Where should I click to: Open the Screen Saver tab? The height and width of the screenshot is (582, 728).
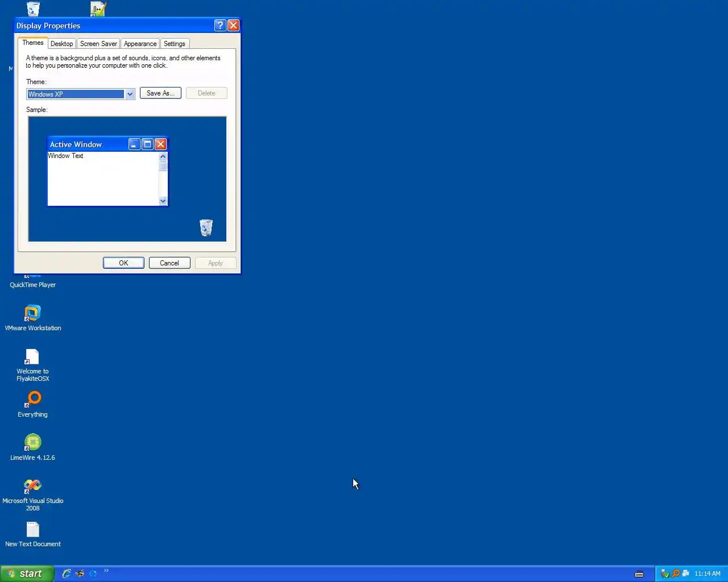[98, 44]
